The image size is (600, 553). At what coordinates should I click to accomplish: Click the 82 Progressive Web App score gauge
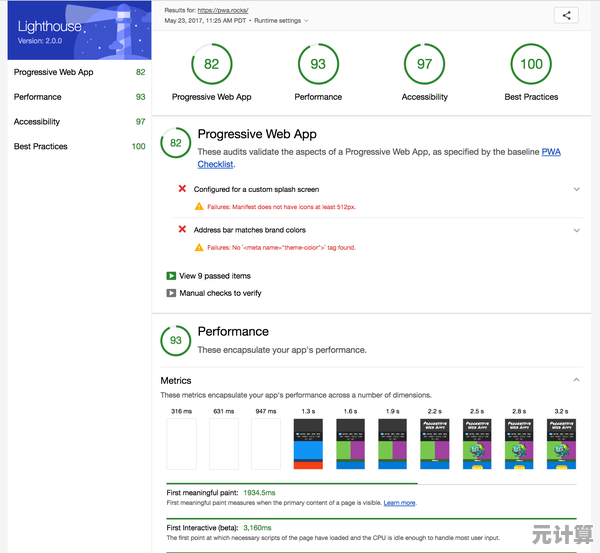click(212, 64)
